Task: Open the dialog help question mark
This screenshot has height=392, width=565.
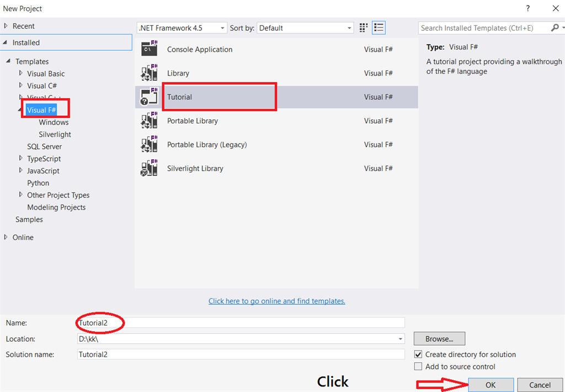Action: [528, 8]
